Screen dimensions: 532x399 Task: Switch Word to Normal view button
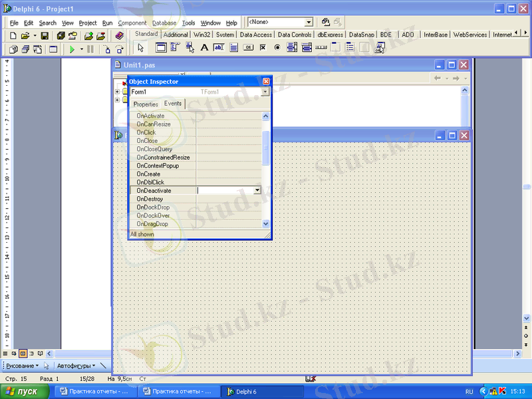5,354
